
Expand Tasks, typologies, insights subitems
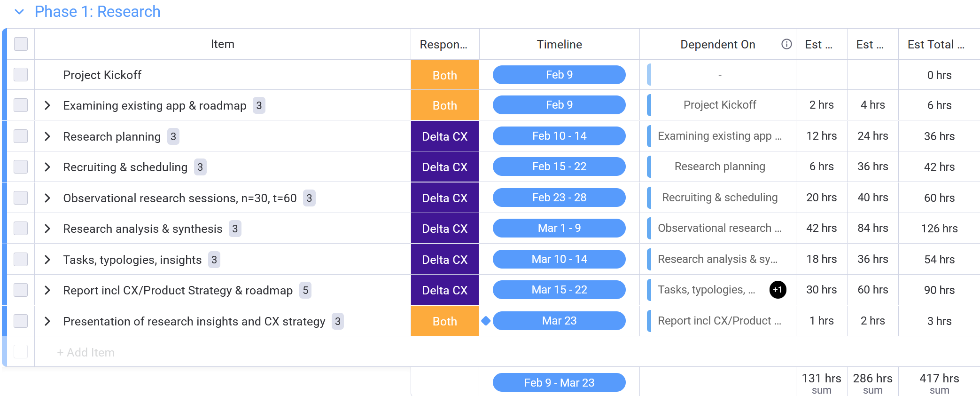[47, 260]
